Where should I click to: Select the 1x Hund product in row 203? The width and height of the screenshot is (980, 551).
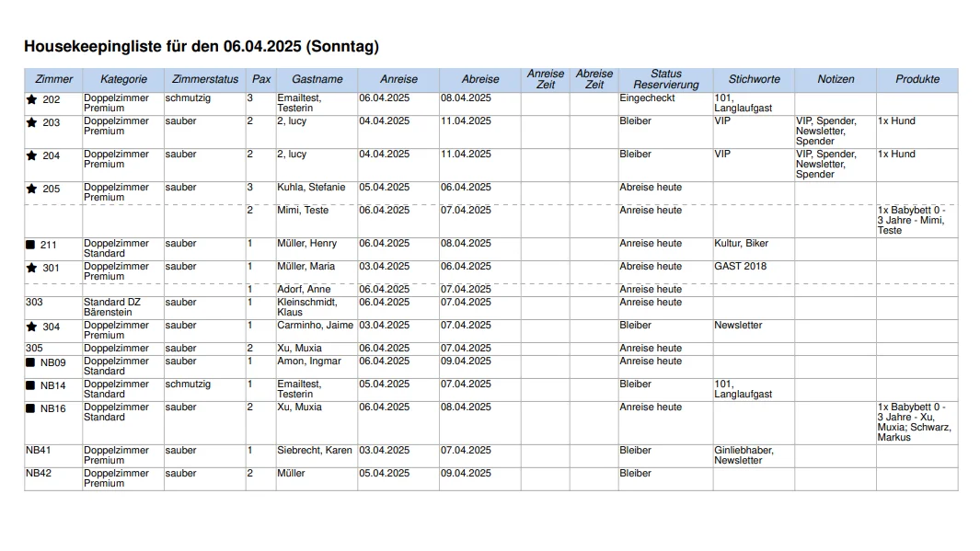coord(896,121)
